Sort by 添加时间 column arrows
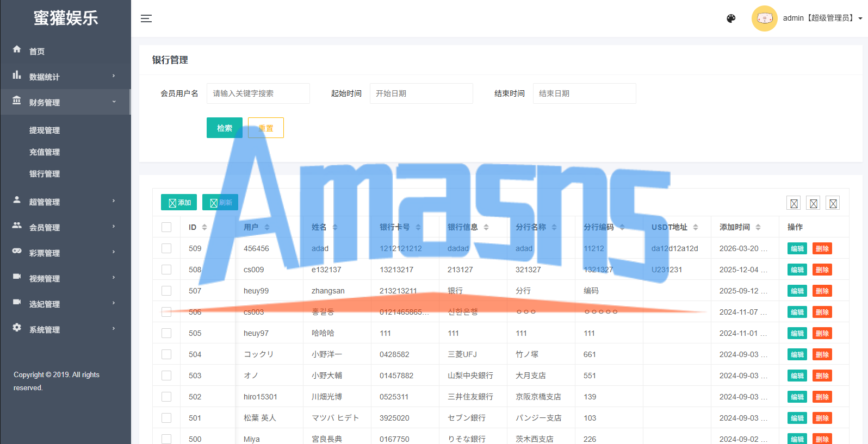 (758, 227)
